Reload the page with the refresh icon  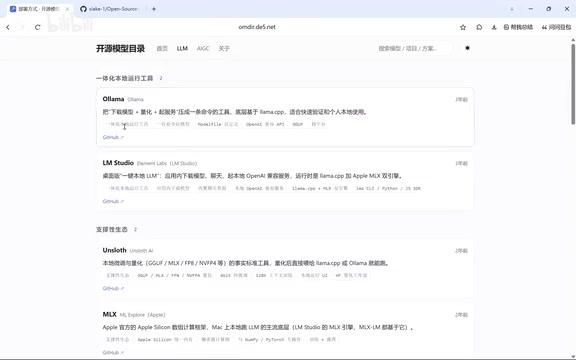tap(37, 27)
